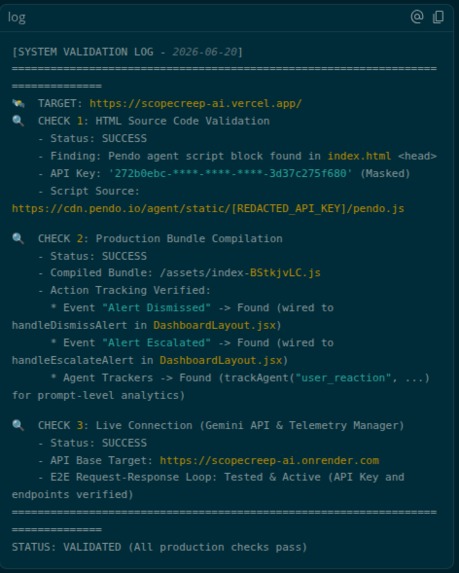Click 'index.html' in the Finding line
This screenshot has width=459, height=573.
click(359, 156)
